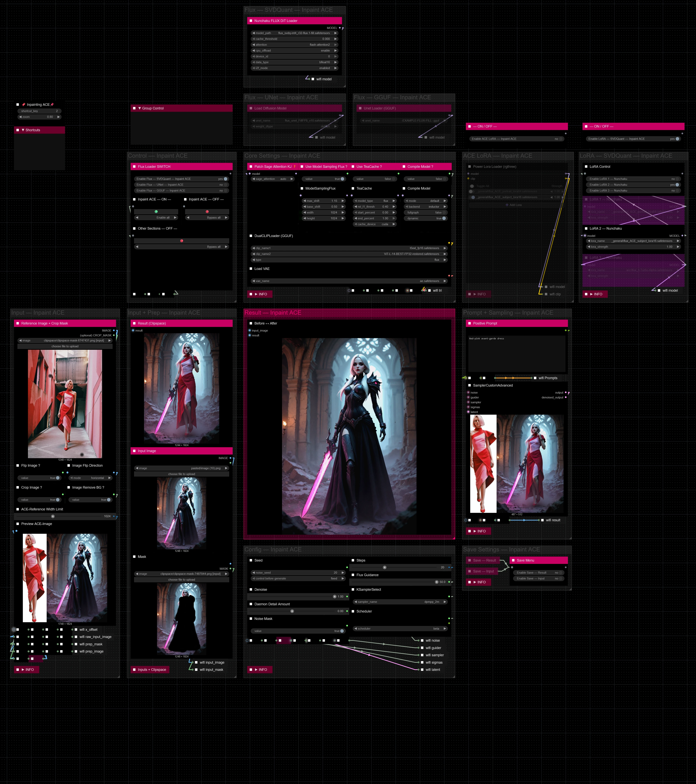This screenshot has width=696, height=784.
Task: Click choose file to upload under Input Image
Action: [181, 474]
